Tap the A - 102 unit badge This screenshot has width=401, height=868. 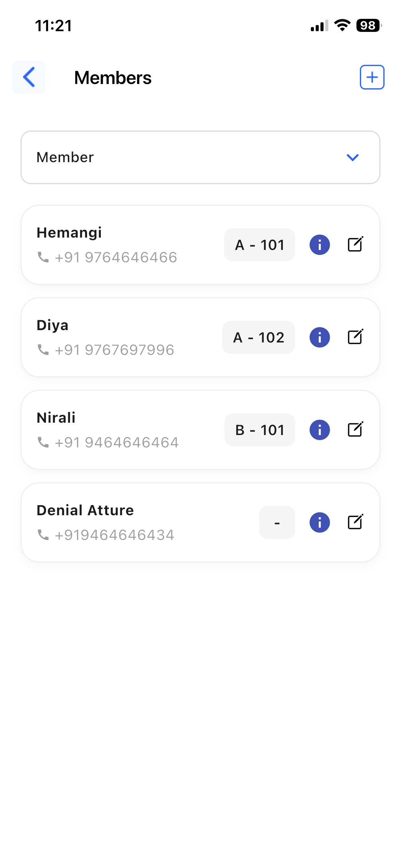coord(258,337)
